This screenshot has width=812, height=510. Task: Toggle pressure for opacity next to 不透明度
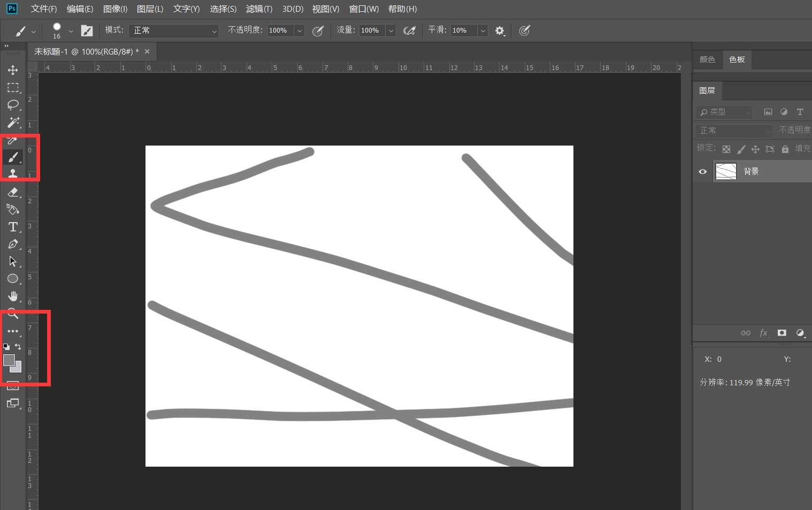318,31
